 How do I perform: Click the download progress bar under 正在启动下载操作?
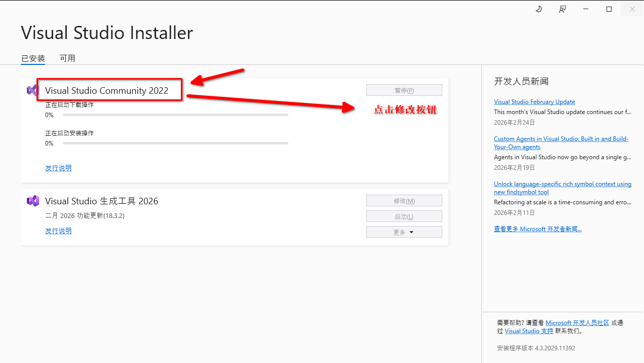click(175, 115)
